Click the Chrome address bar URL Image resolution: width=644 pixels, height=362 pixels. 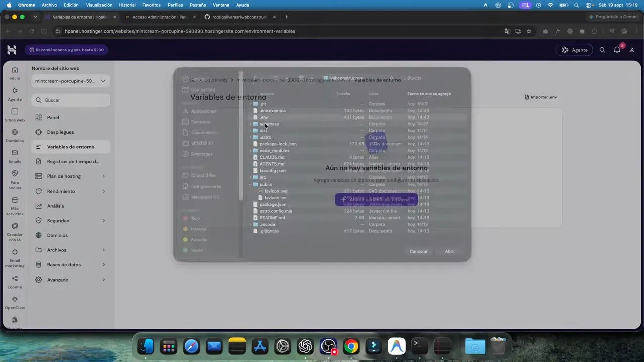coord(180,31)
